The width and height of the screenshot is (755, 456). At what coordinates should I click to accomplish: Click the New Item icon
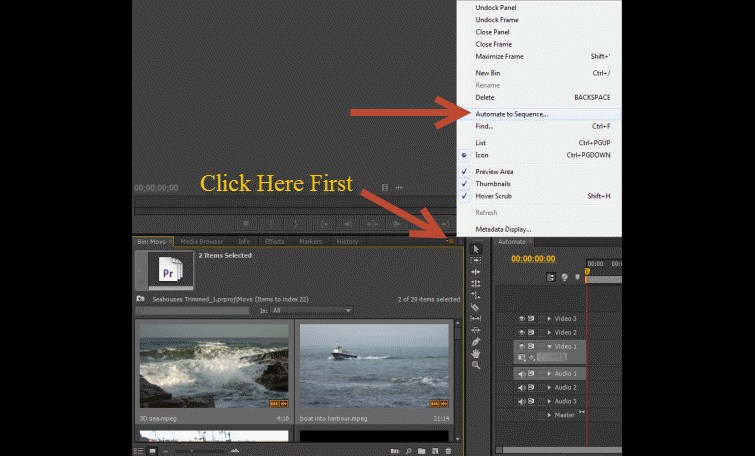(x=435, y=451)
